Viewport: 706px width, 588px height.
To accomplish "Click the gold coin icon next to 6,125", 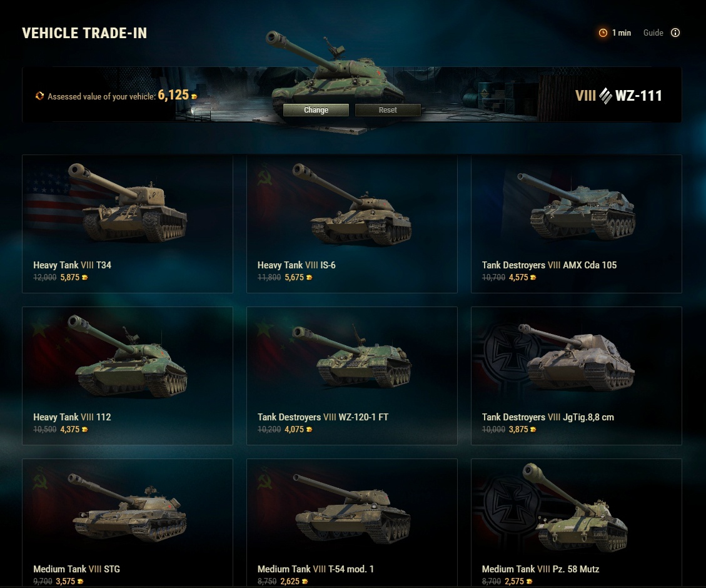I will click(x=194, y=96).
